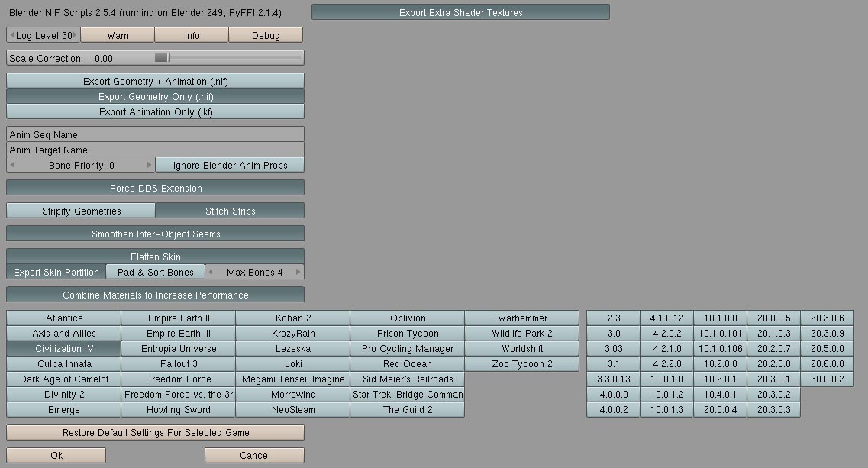Select Megami Tensei: Imagine game
This screenshot has height=468, width=868.
click(x=293, y=379)
